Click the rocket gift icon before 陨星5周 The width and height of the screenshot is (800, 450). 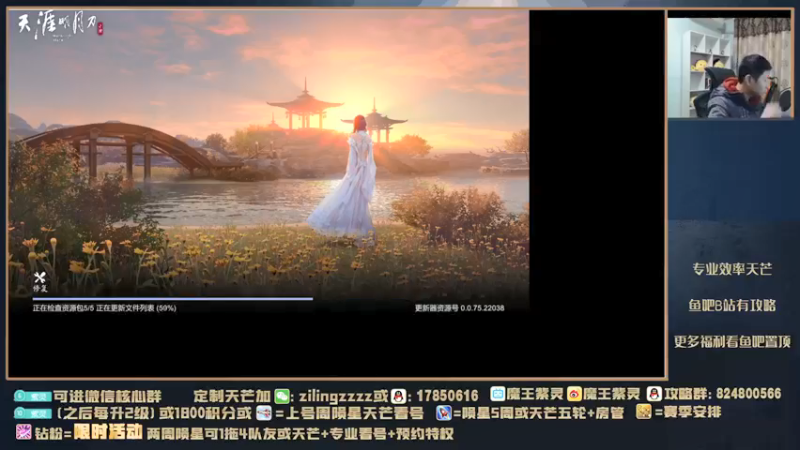(443, 413)
